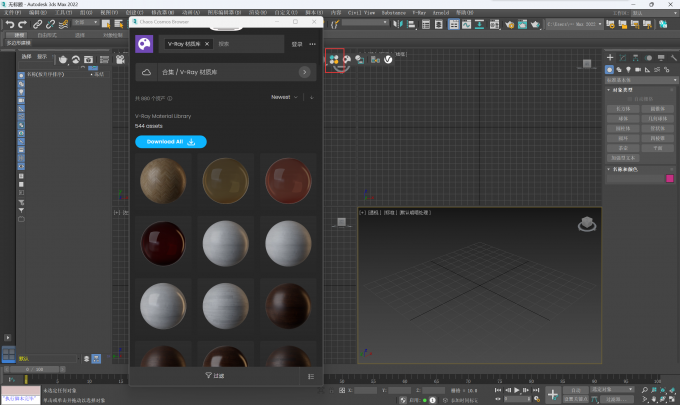The image size is (680, 405).
Task: Open the Newest sort dropdown in Cosmos
Action: click(284, 97)
